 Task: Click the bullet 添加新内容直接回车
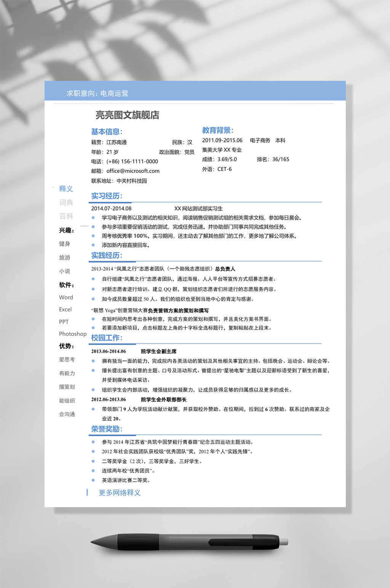point(126,245)
